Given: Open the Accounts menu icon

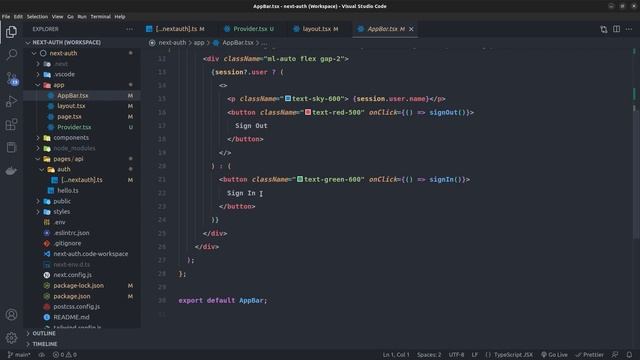Looking at the screenshot, I should click(x=11, y=315).
